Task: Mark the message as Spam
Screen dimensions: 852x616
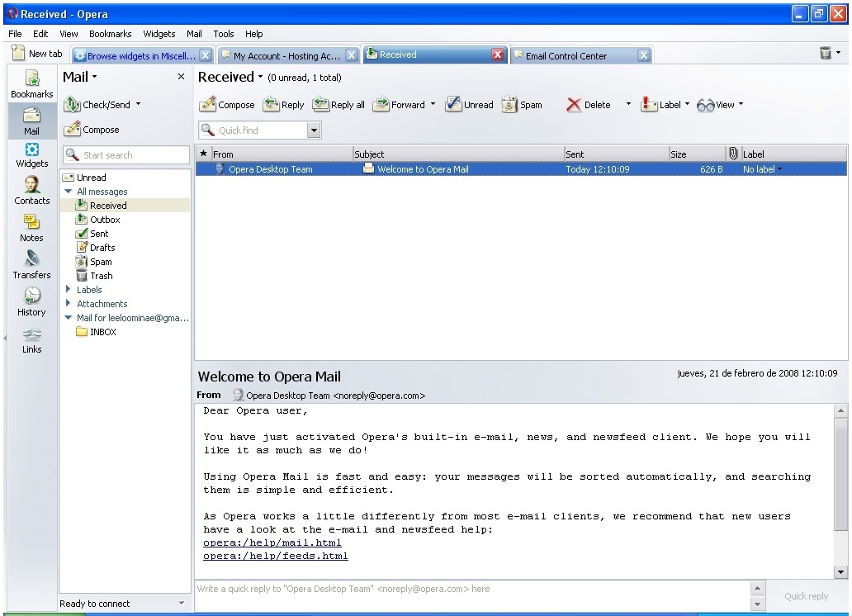Action: (x=522, y=105)
